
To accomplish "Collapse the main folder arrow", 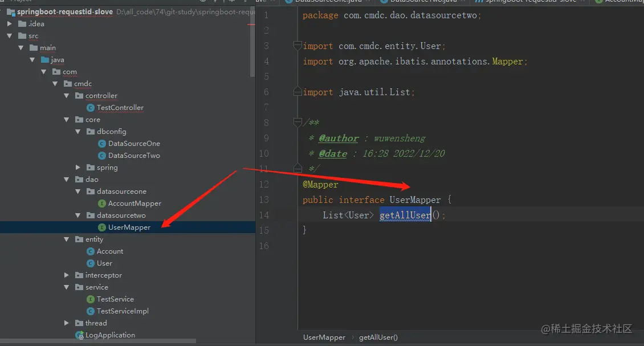I will point(21,48).
